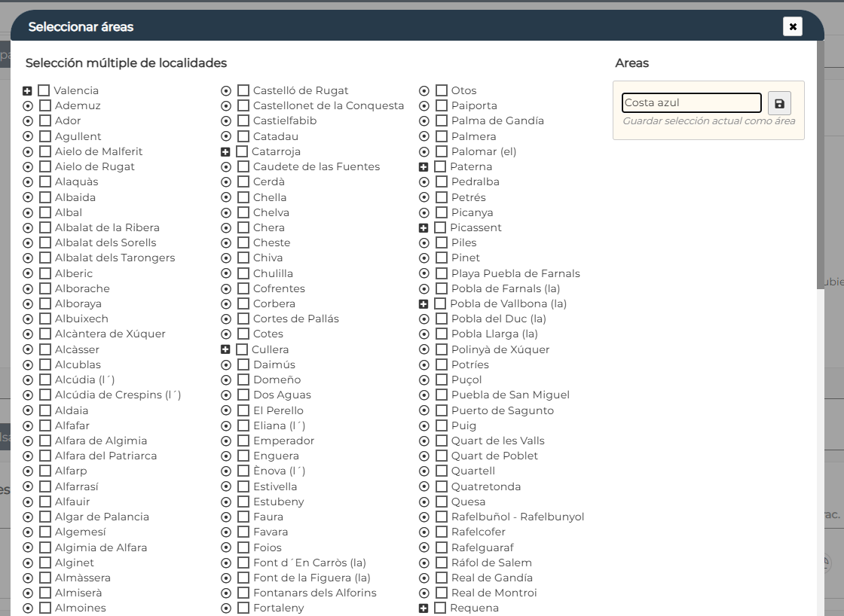Click the target icon next to Chiva
The height and width of the screenshot is (616, 844).
pyautogui.click(x=226, y=258)
